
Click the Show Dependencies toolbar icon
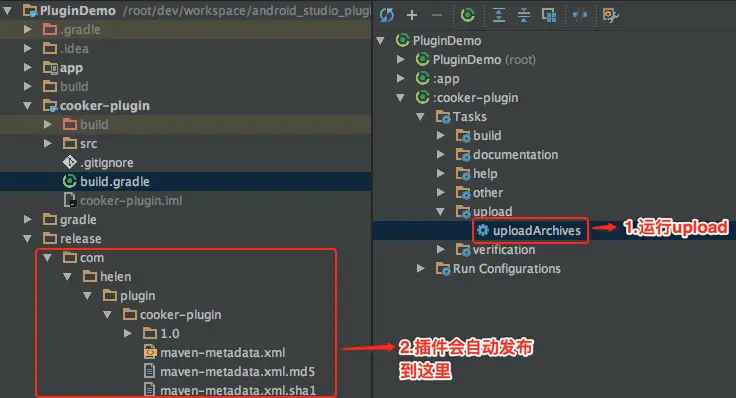[x=549, y=15]
